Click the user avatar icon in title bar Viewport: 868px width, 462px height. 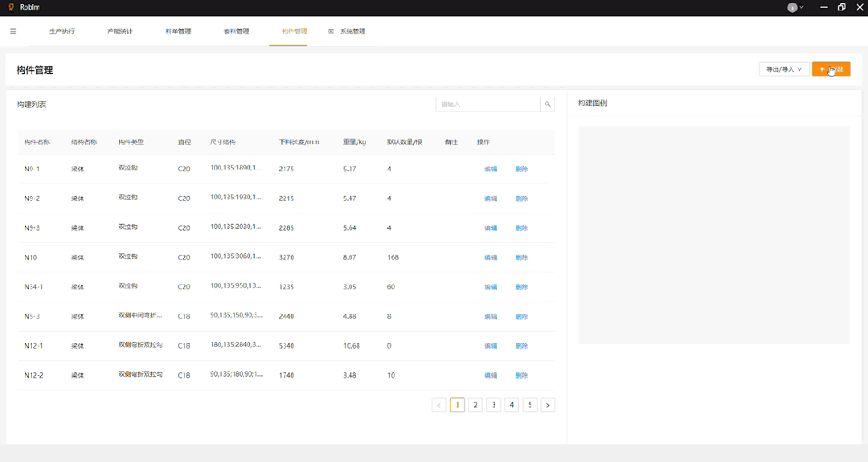[792, 8]
